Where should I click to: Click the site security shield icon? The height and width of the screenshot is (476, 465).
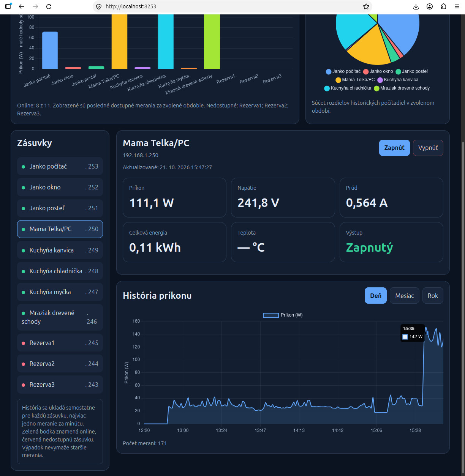[99, 6]
